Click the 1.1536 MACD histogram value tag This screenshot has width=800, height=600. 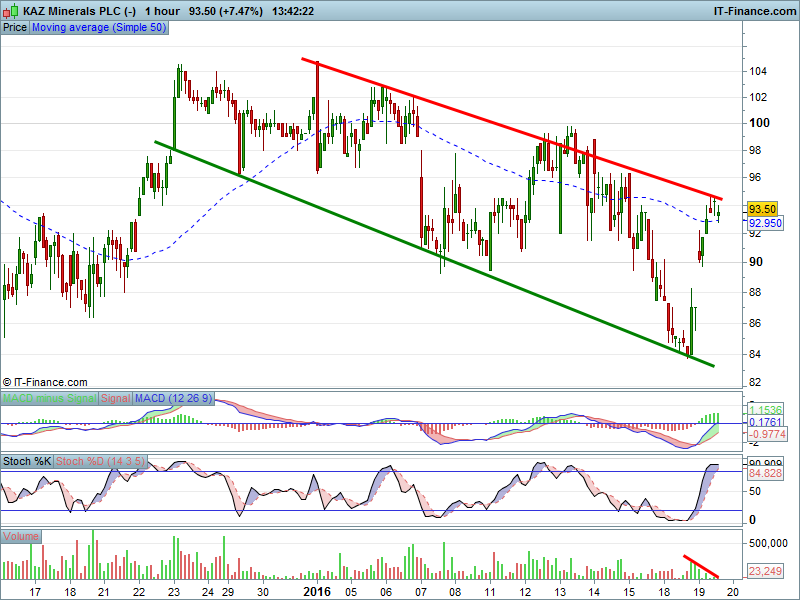click(x=765, y=410)
